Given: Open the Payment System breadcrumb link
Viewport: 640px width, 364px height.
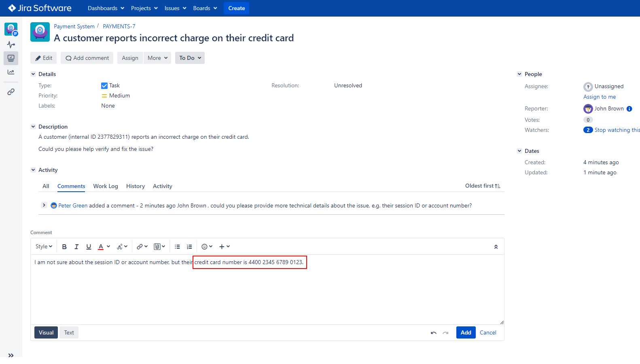Looking at the screenshot, I should click(74, 26).
